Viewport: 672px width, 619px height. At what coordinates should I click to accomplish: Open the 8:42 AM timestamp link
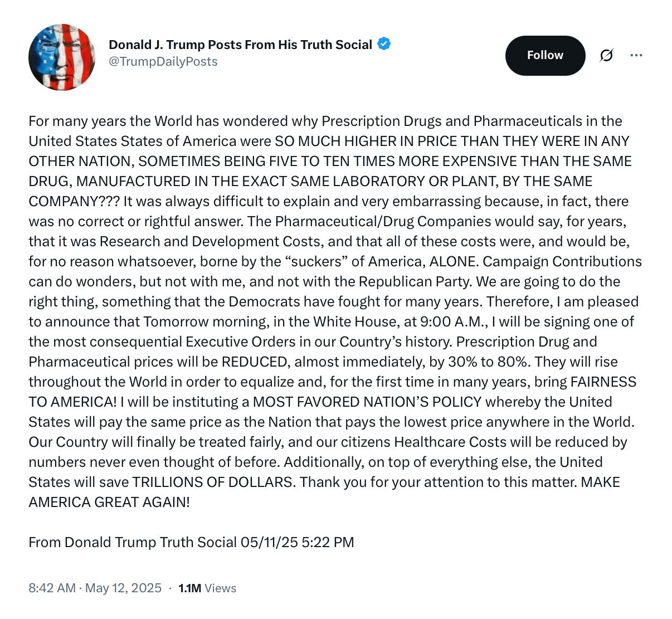pos(52,588)
